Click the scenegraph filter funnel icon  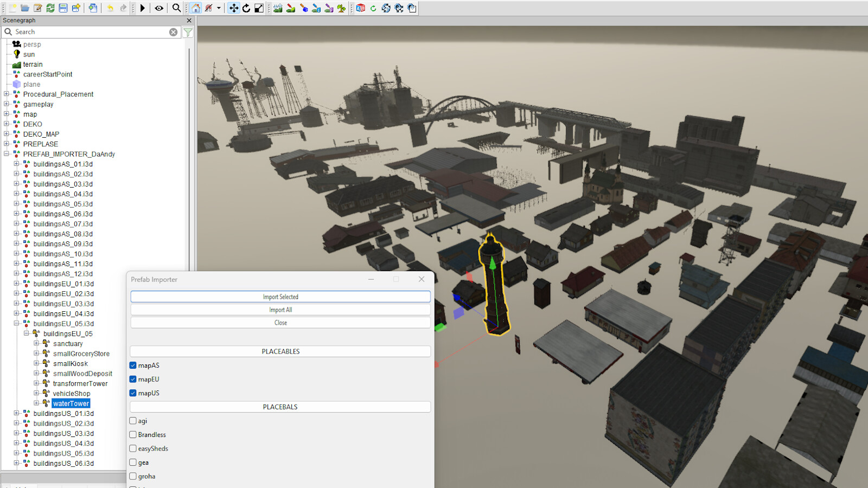188,32
